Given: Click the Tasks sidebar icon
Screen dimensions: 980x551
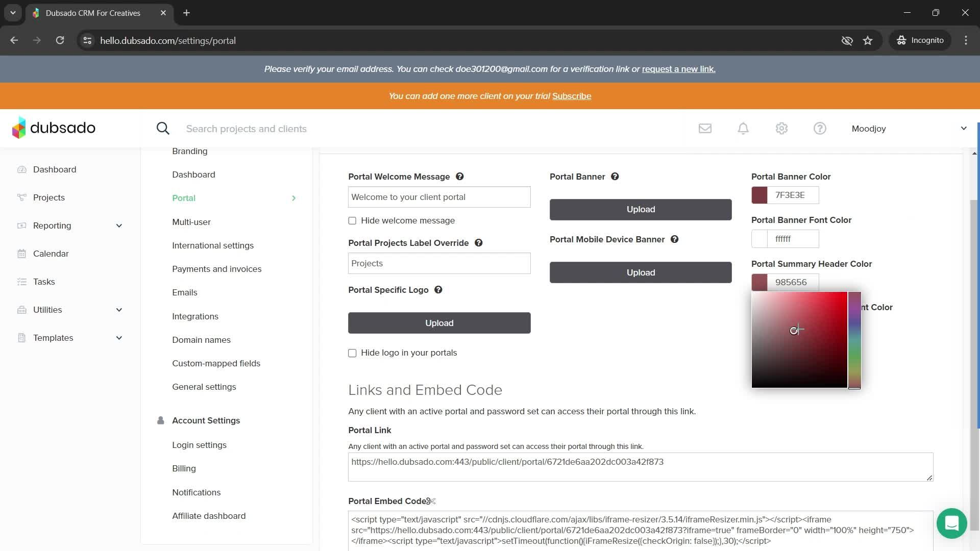Looking at the screenshot, I should (x=21, y=282).
